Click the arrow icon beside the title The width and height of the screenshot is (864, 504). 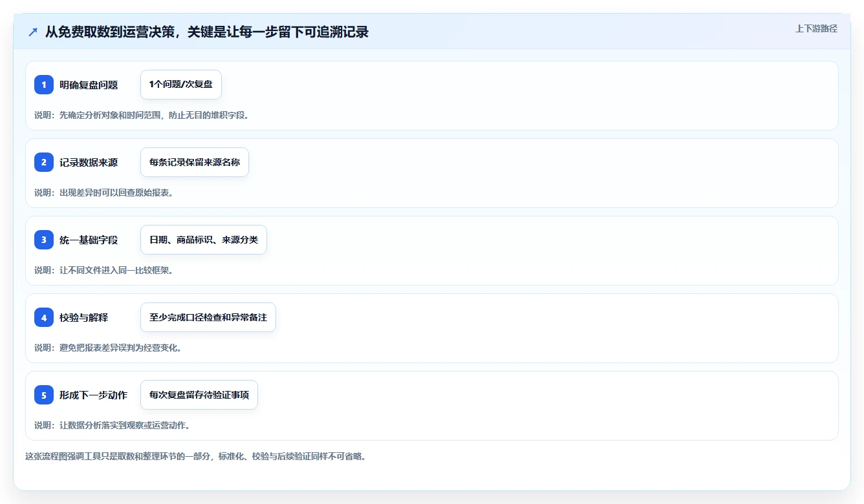tap(33, 32)
